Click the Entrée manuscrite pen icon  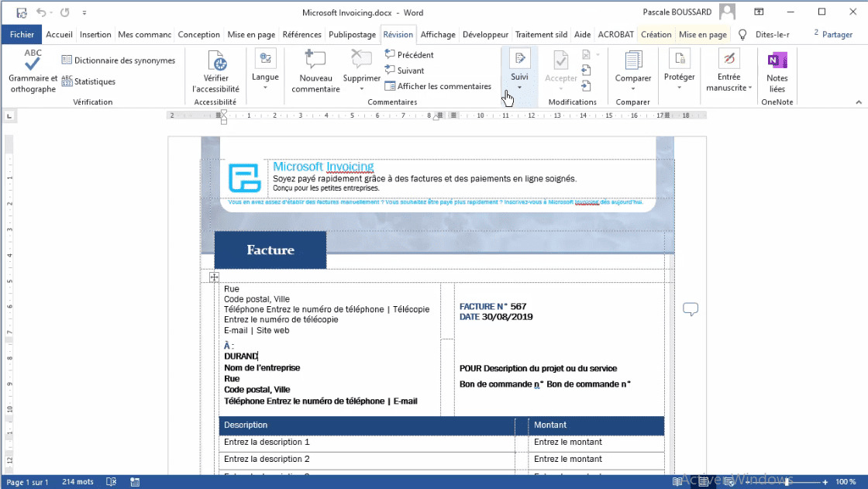(729, 59)
